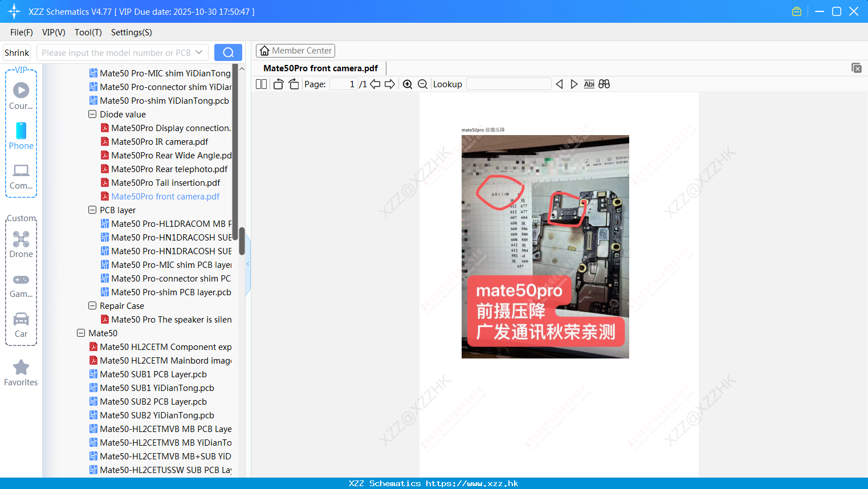Click the binoculars search icon
Image resolution: width=868 pixels, height=489 pixels.
click(604, 84)
